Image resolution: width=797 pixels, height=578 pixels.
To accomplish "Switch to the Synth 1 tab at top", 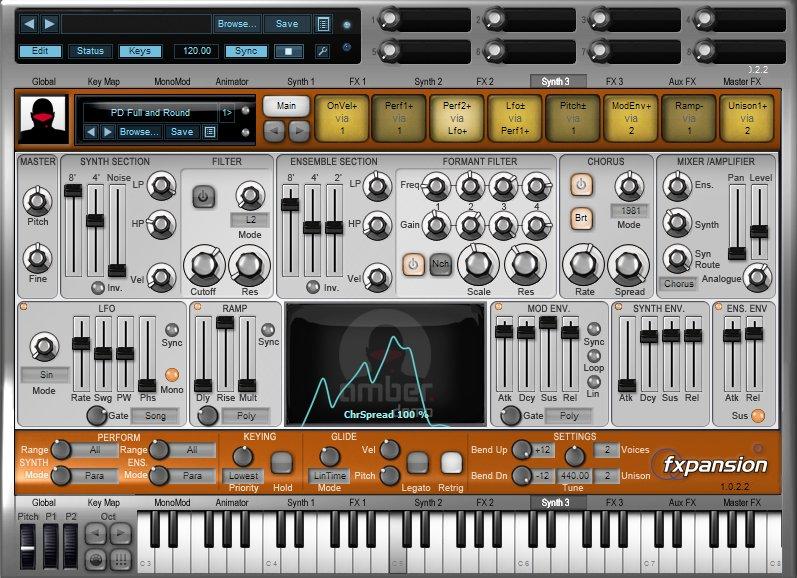I will tap(301, 81).
